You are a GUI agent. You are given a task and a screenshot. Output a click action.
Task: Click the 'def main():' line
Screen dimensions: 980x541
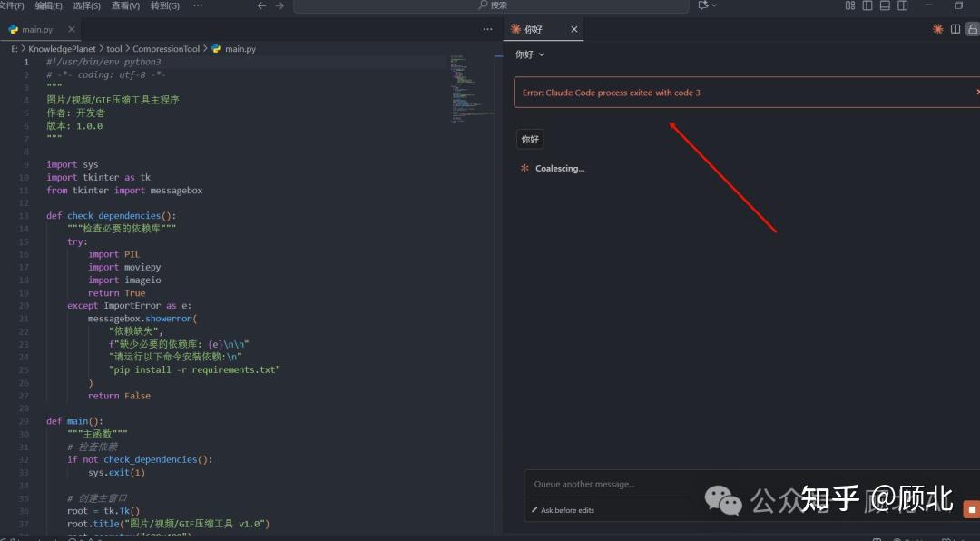point(75,421)
